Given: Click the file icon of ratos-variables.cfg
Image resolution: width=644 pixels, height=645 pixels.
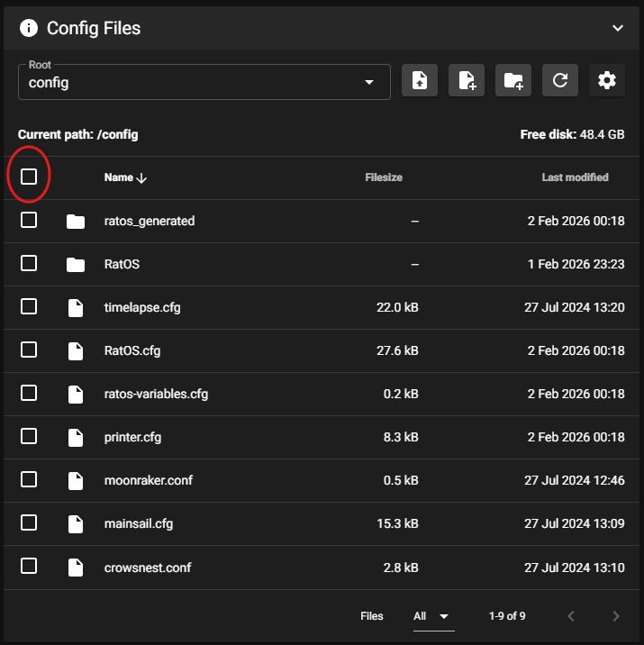Looking at the screenshot, I should click(x=76, y=394).
